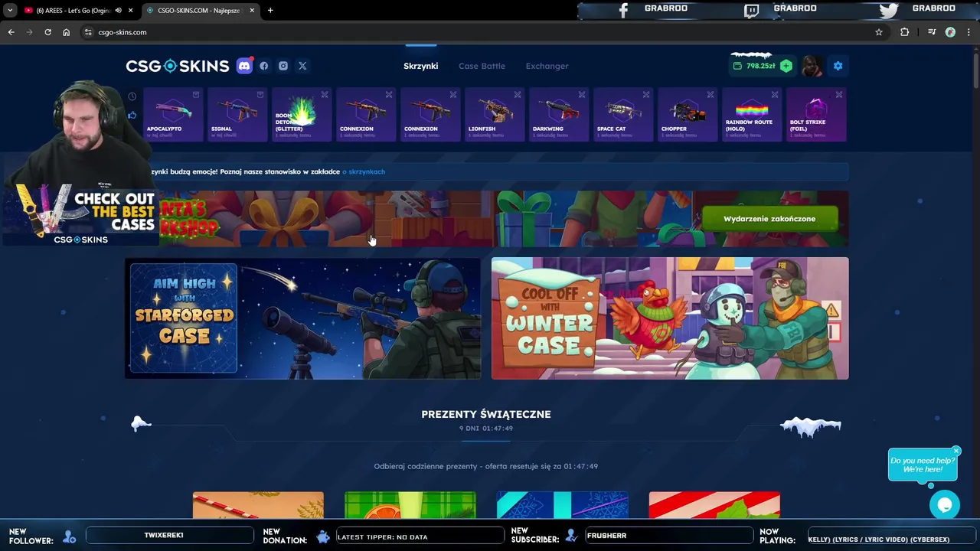980x551 pixels.
Task: Click the 'PREZENTY ŚWIĄTECZNE' heading
Action: 486,414
